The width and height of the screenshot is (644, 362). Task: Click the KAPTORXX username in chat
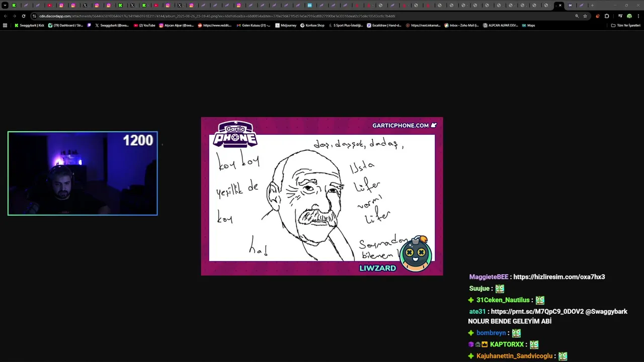[x=507, y=344]
